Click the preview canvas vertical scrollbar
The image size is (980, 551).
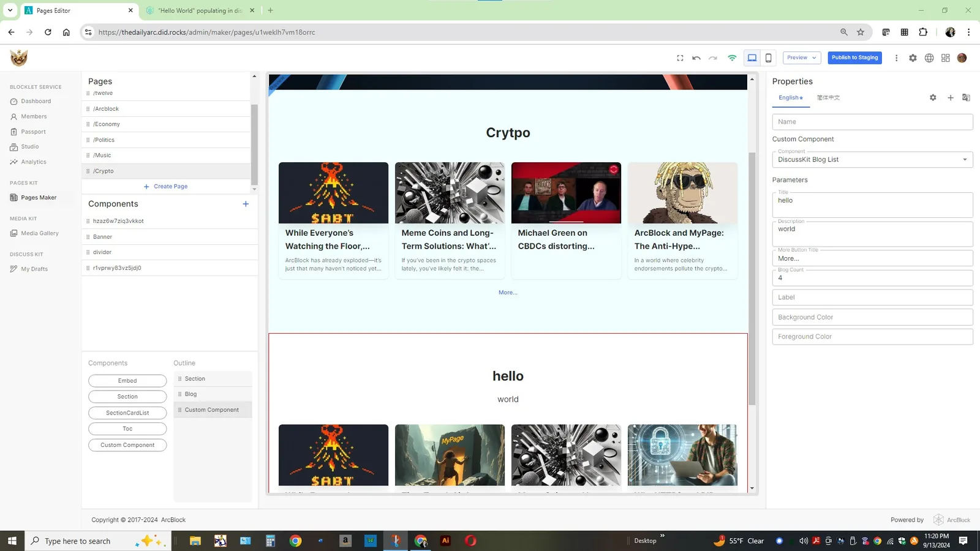(752, 279)
